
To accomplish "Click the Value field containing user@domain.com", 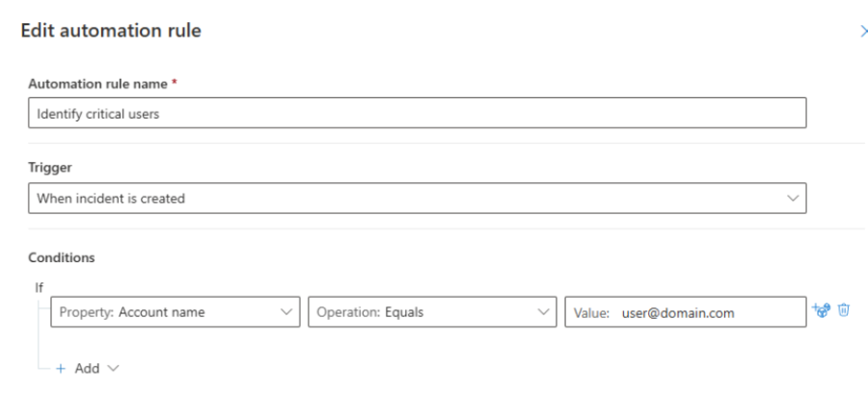I will point(685,311).
